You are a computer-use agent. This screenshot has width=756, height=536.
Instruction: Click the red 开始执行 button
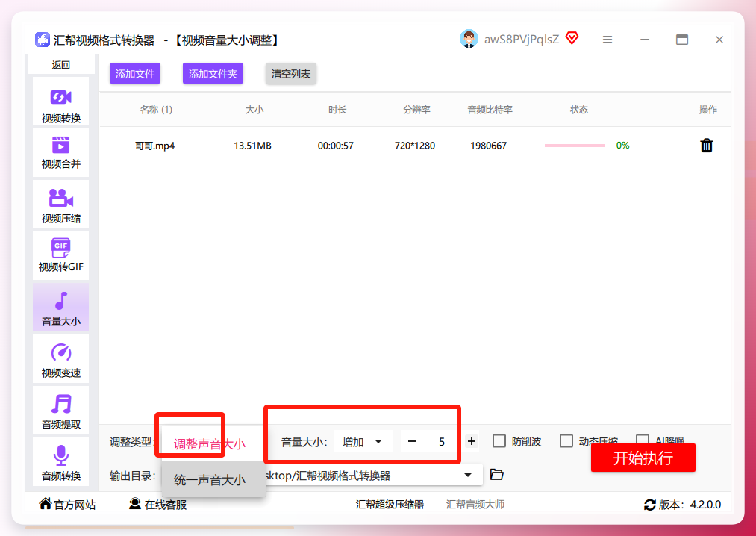[x=643, y=458]
